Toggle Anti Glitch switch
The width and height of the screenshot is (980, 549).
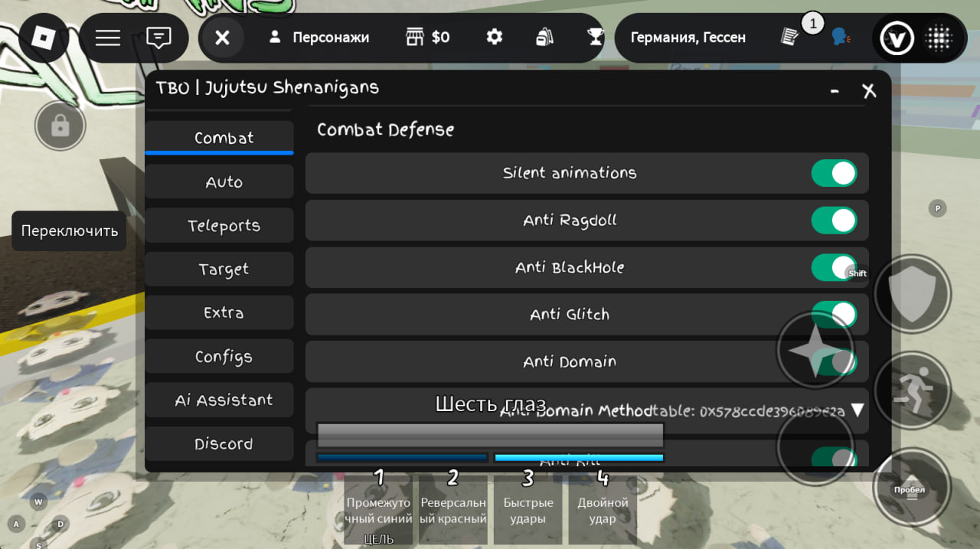(834, 314)
